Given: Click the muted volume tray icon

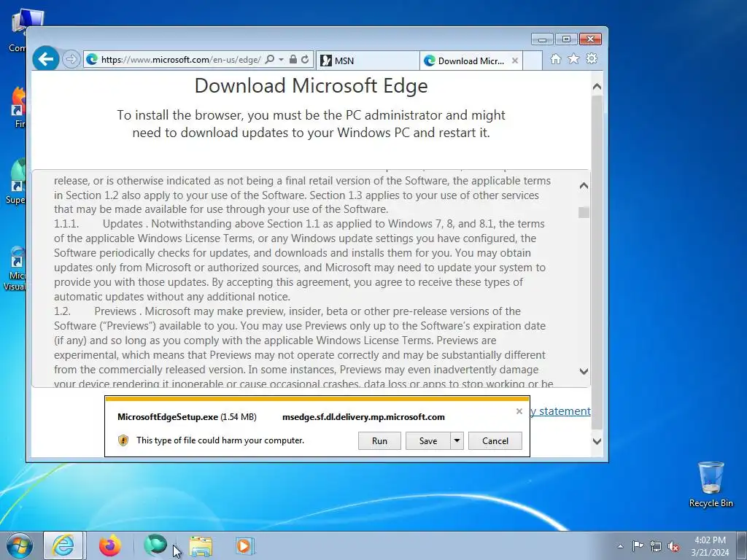Looking at the screenshot, I should click(x=673, y=546).
